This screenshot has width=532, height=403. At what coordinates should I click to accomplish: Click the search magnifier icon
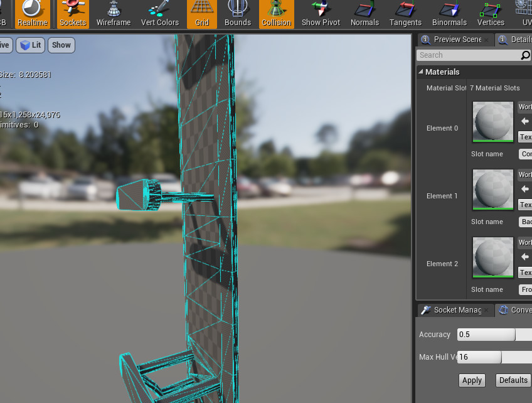point(525,55)
